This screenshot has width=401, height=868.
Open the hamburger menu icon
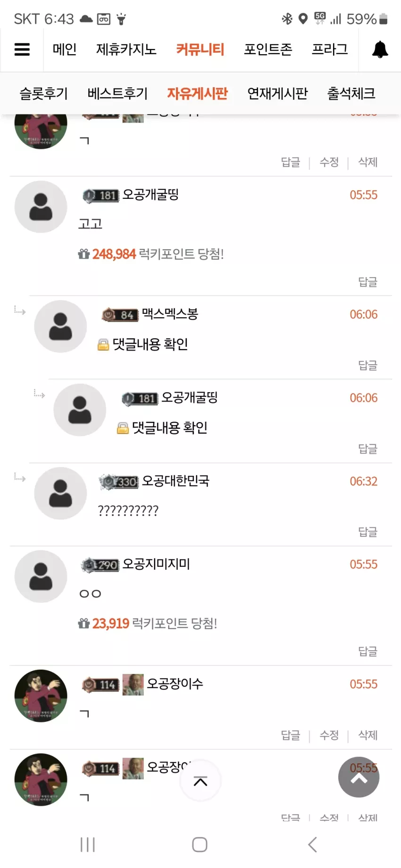(x=22, y=49)
